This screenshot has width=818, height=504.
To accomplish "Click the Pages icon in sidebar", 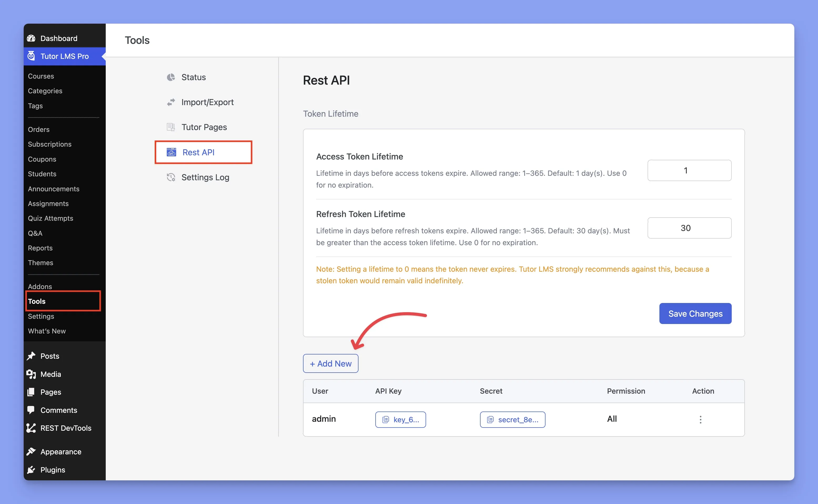I will click(31, 392).
